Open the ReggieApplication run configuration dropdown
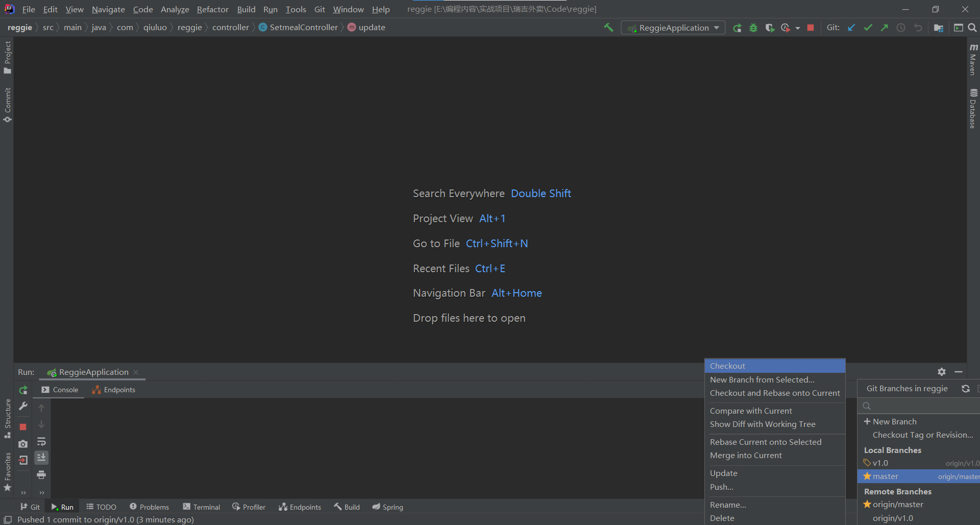Image resolution: width=980 pixels, height=525 pixels. [673, 28]
